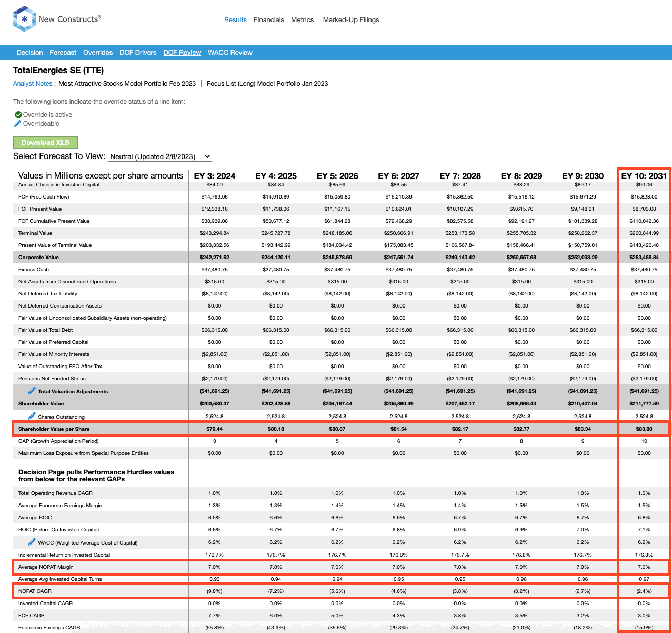The image size is (672, 633).
Task: Click the Incremental Return on Invested Capital label
Action: point(64,555)
